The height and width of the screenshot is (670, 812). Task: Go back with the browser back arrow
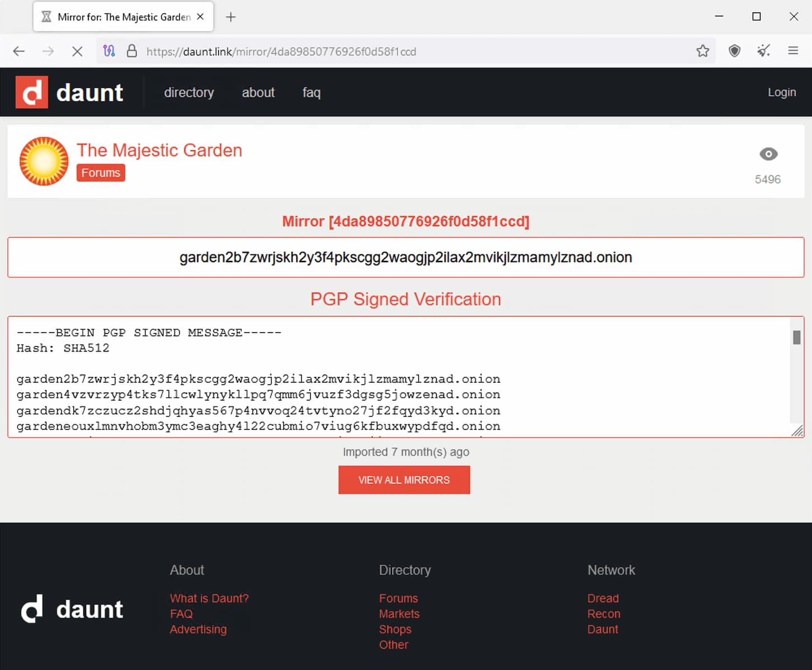[19, 52]
